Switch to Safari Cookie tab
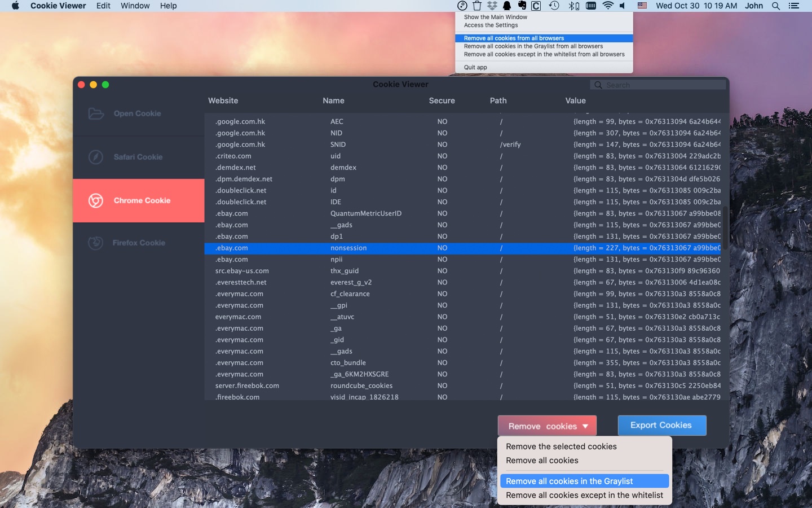 pyautogui.click(x=139, y=157)
